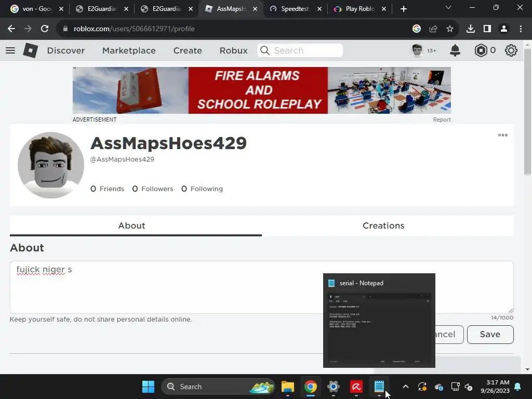
Task: Open File Explorer from the taskbar
Action: (287, 387)
